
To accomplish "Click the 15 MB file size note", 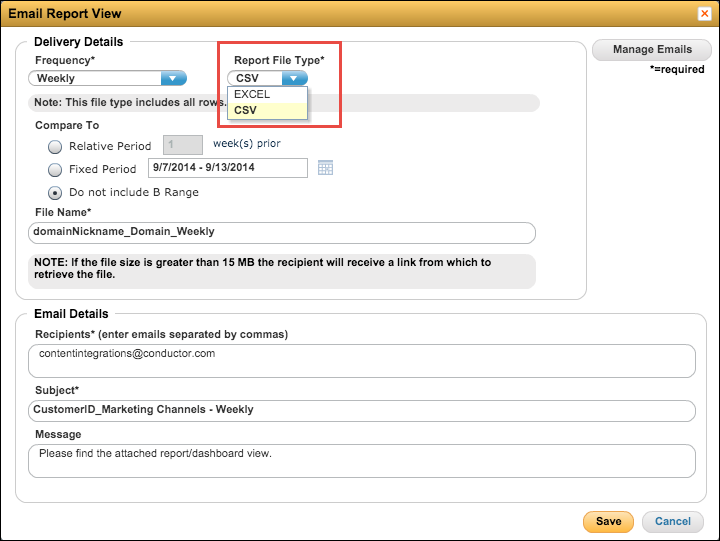I will point(282,271).
